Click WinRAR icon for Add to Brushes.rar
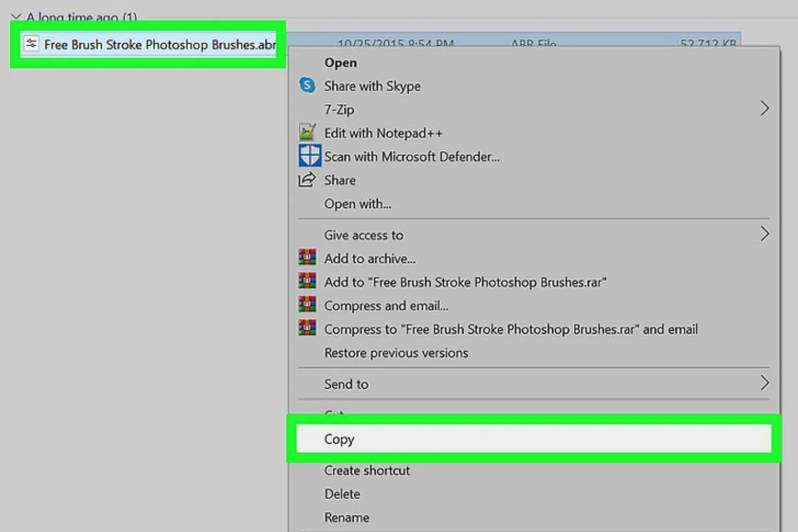798x532 pixels. click(307, 281)
